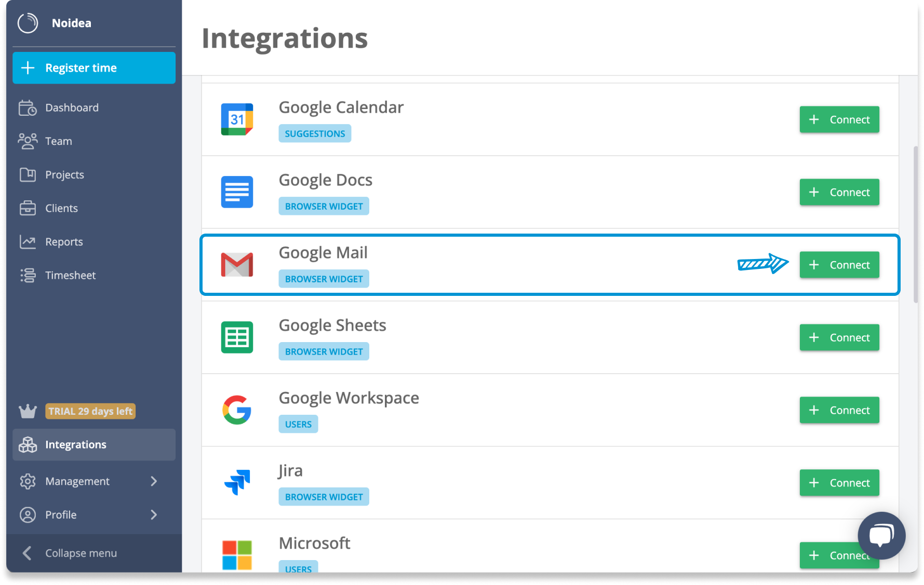Connect the Google Sheets integration
This screenshot has width=924, height=585.
(x=839, y=337)
